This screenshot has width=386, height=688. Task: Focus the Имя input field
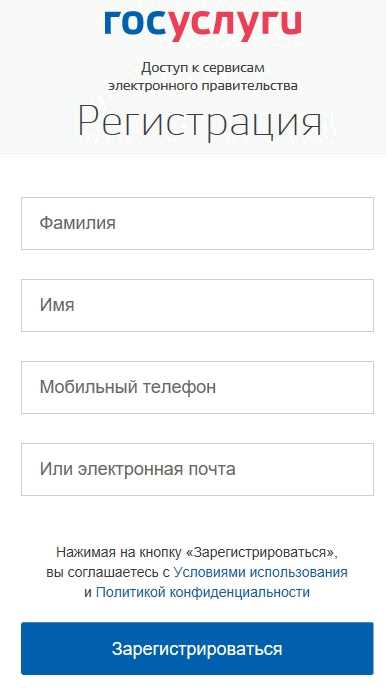coord(197,305)
